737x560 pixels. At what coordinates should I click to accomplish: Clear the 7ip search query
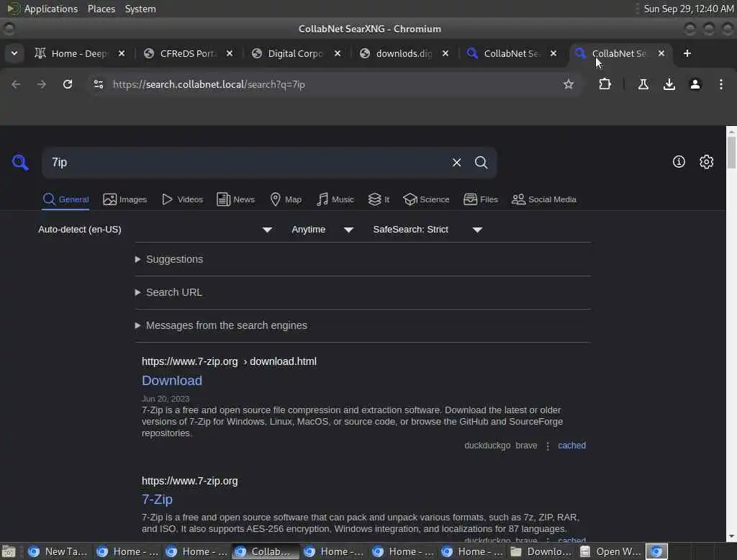pos(456,163)
